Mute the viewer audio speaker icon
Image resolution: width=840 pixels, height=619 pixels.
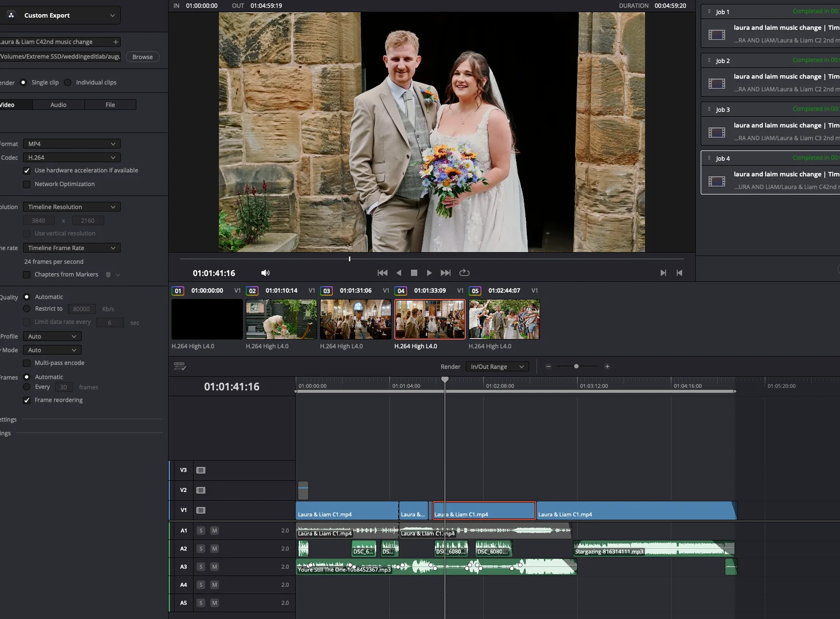tap(265, 273)
